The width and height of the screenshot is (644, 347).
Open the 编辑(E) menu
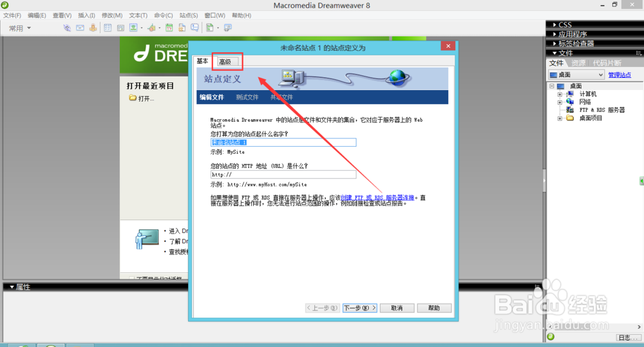(x=37, y=15)
